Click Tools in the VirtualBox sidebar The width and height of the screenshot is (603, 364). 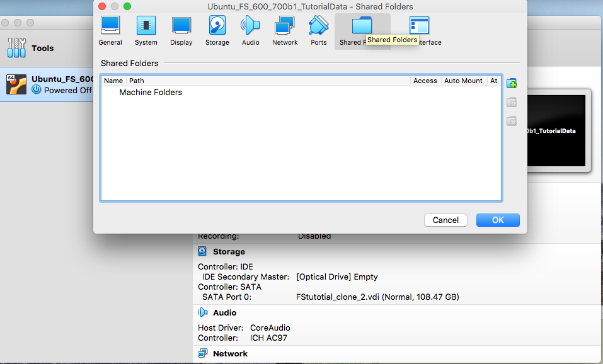(42, 48)
